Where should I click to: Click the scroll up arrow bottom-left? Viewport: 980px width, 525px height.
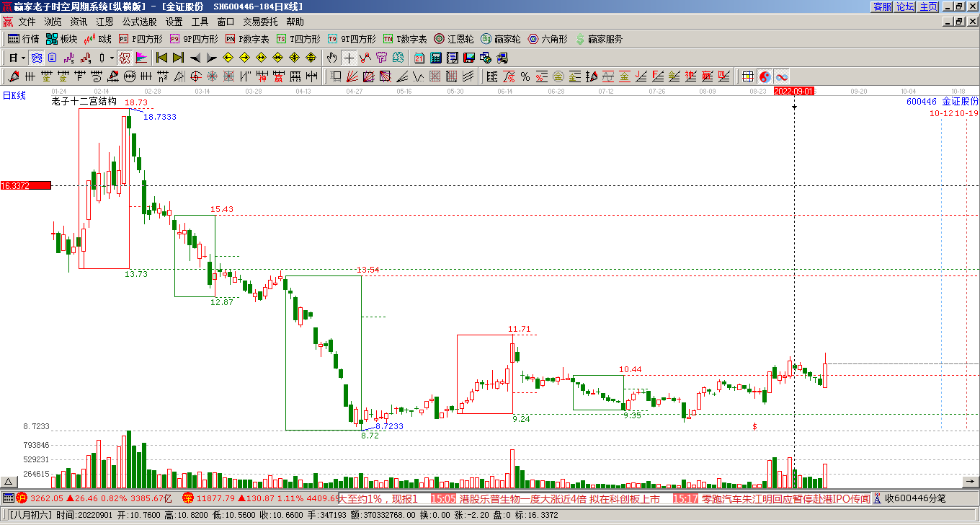click(9, 482)
